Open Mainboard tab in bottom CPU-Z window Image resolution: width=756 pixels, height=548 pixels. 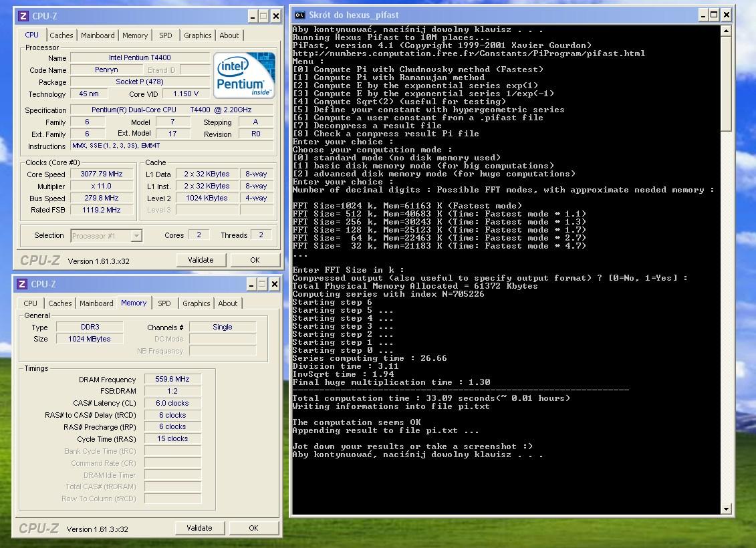point(96,303)
